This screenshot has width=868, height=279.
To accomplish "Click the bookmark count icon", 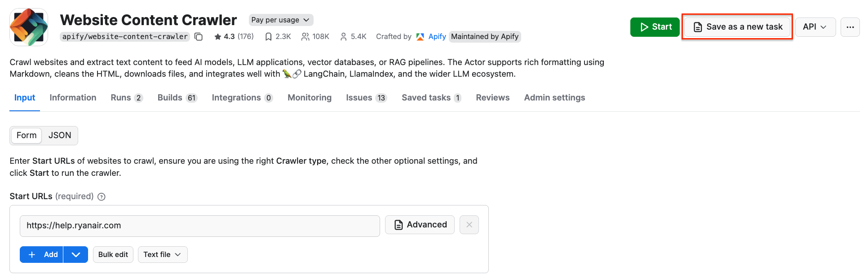I will coord(268,37).
